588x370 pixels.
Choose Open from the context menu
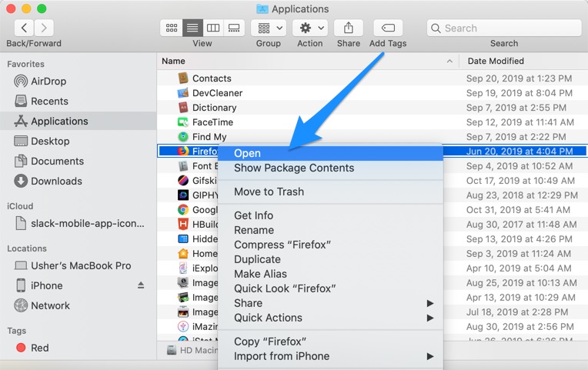(x=248, y=153)
